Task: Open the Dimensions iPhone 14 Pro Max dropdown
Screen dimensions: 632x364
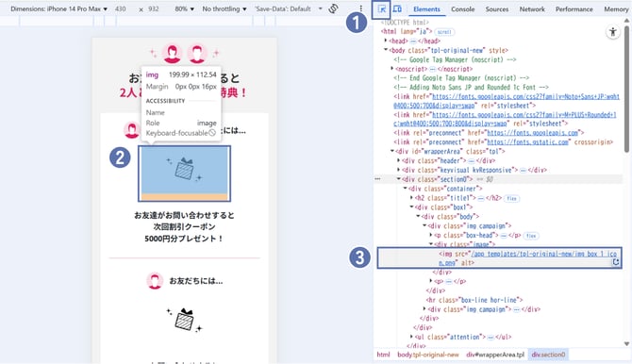Action: click(x=58, y=8)
